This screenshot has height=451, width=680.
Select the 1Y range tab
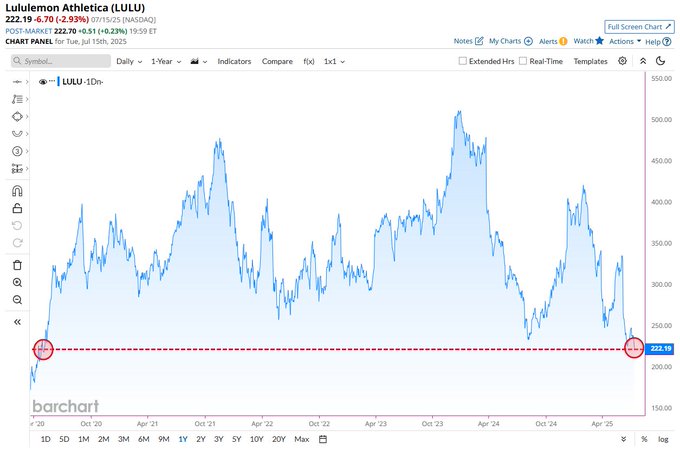(183, 439)
